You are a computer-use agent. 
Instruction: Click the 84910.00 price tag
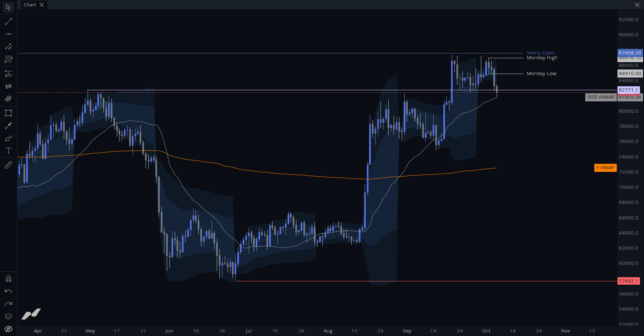click(x=630, y=74)
